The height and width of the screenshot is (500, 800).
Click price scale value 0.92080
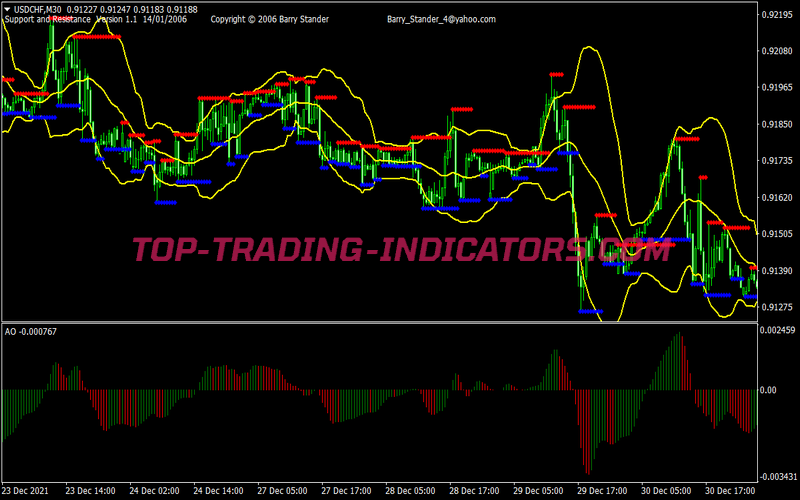778,51
